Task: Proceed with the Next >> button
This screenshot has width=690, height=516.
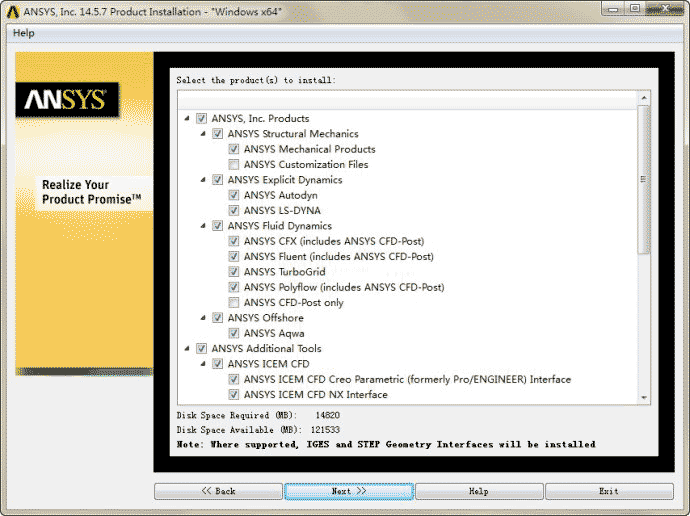Action: 349,491
